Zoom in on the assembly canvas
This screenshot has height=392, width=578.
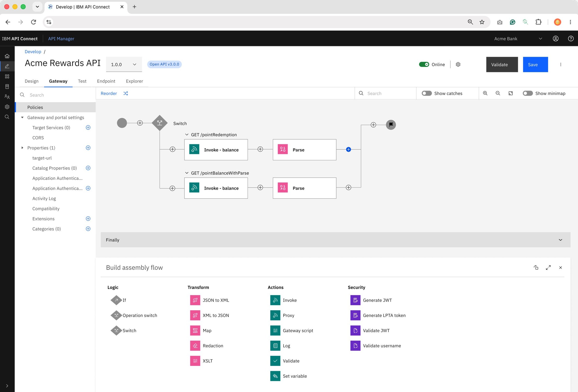click(485, 93)
